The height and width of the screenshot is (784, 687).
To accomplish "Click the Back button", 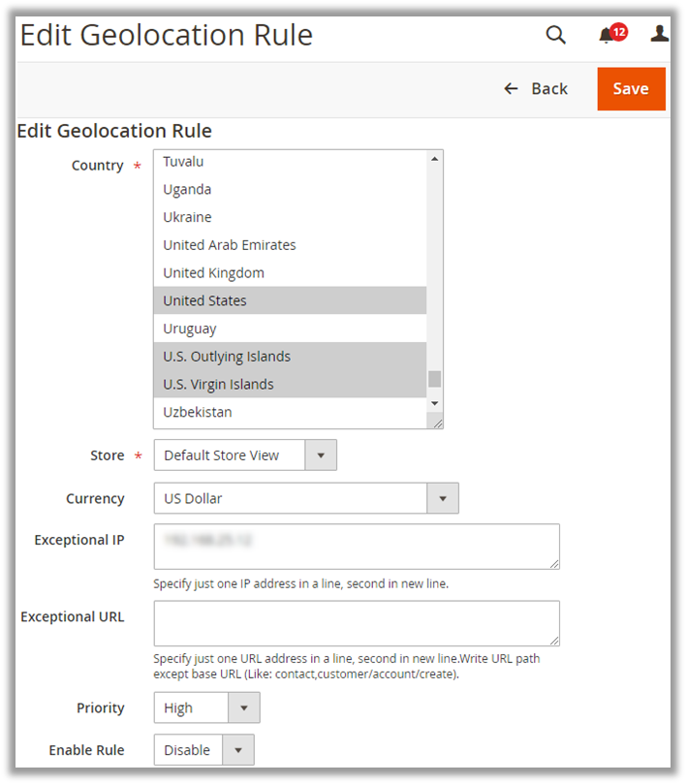I will coord(536,88).
